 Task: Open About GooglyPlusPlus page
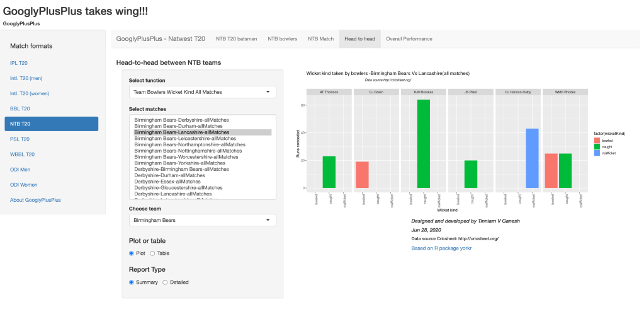click(x=35, y=200)
